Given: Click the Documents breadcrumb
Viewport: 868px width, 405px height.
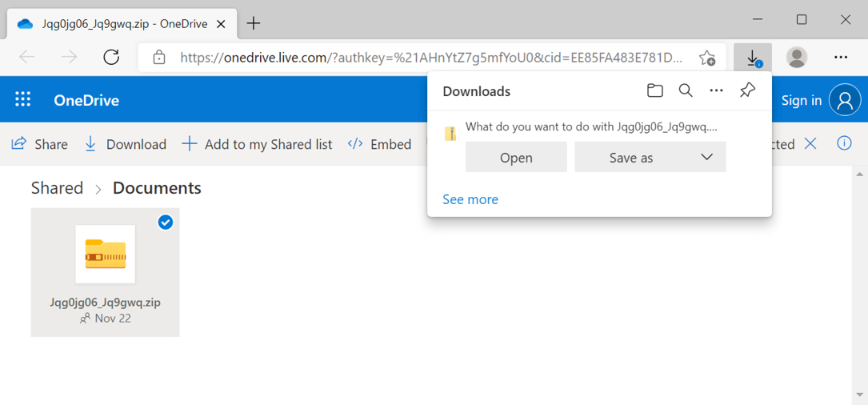Looking at the screenshot, I should (x=158, y=188).
